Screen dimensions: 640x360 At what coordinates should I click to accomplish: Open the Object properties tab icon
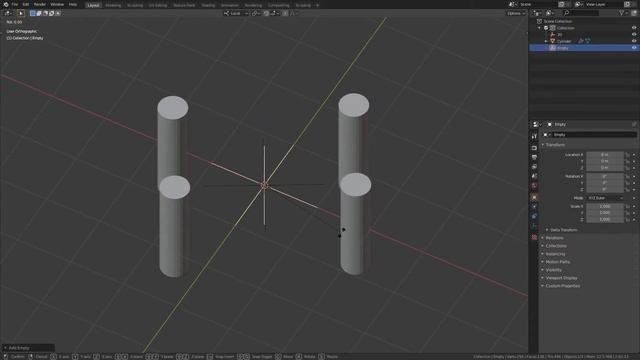(x=534, y=198)
